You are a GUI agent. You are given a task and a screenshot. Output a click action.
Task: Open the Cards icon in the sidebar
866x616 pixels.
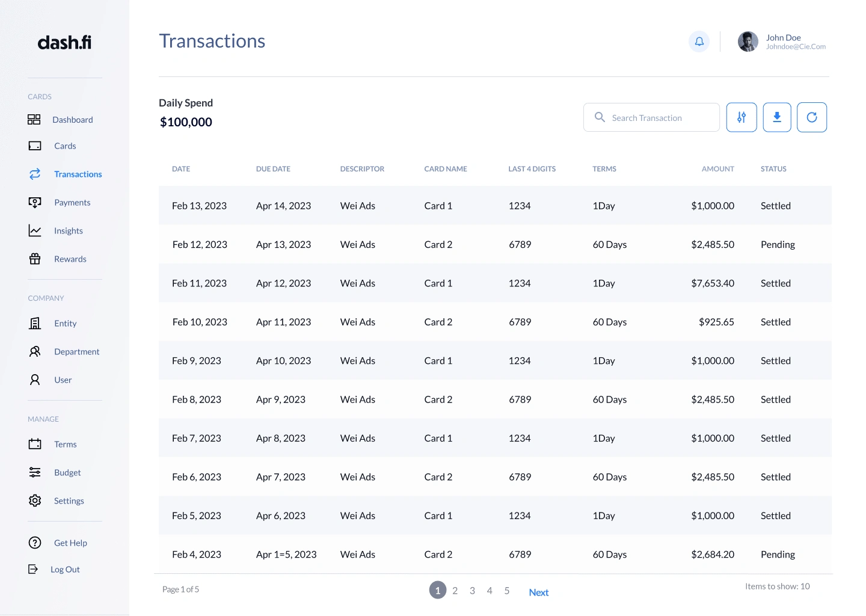pyautogui.click(x=35, y=146)
